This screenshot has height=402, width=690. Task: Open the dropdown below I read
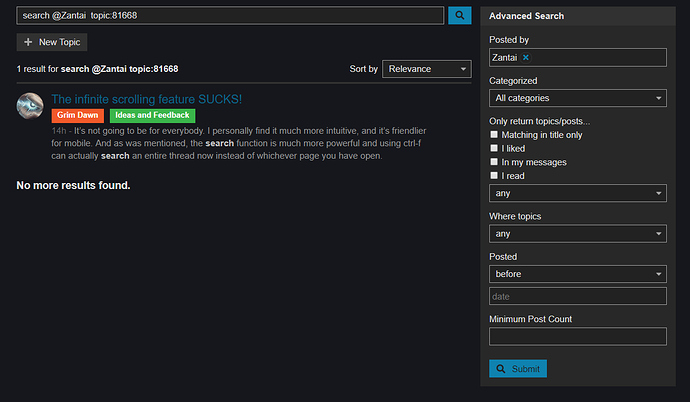pos(578,193)
